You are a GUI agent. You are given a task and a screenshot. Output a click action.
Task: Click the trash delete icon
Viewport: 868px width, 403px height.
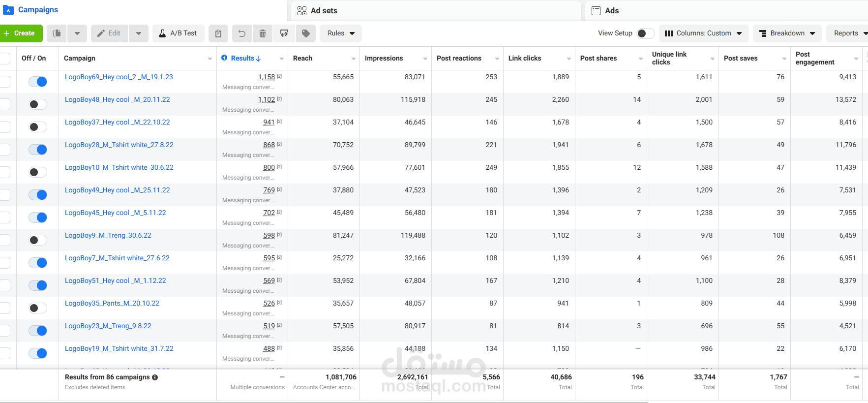[x=263, y=33]
